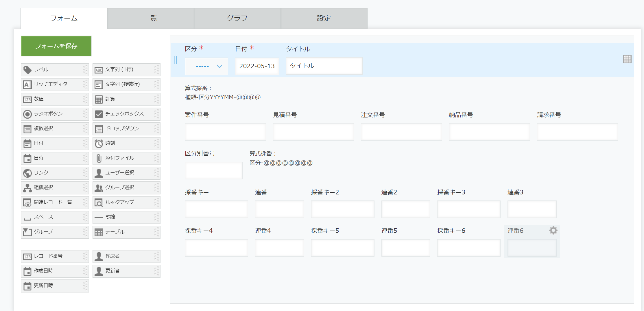
Task: Click the 数値 field icon
Action: click(x=27, y=99)
